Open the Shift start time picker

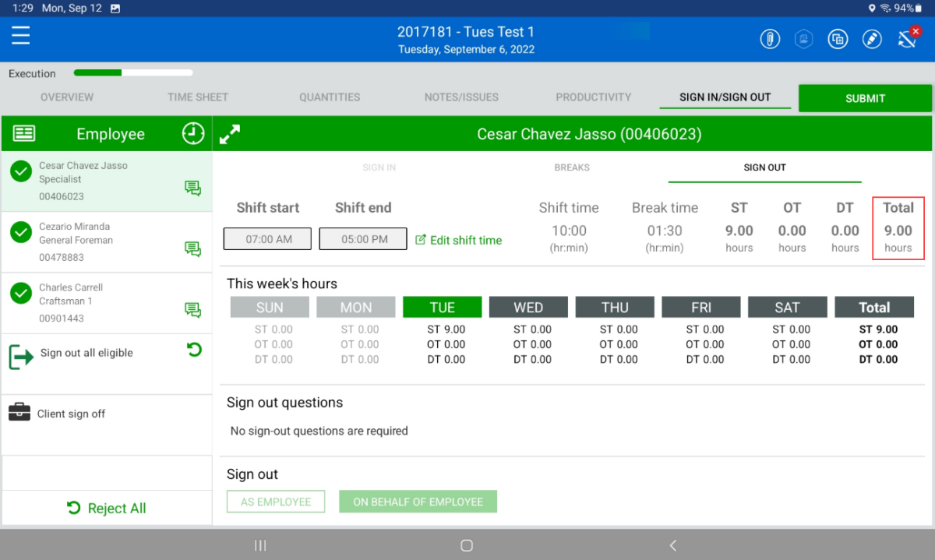coord(267,239)
